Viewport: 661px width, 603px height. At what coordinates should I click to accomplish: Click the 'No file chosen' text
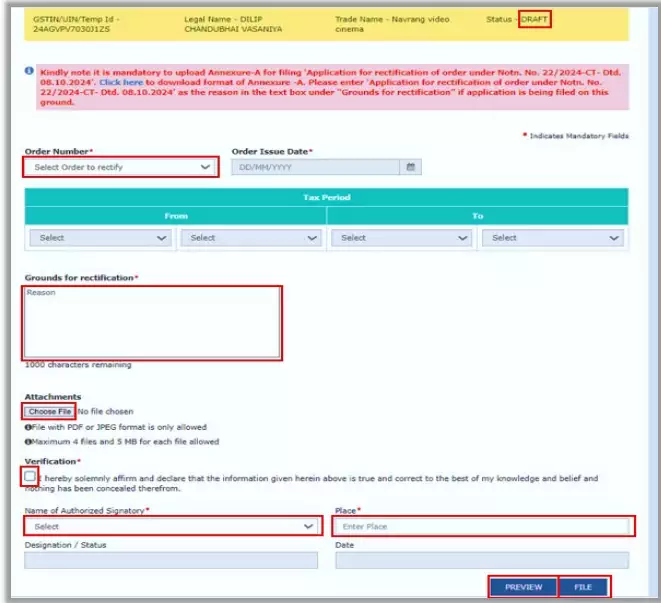coord(105,412)
